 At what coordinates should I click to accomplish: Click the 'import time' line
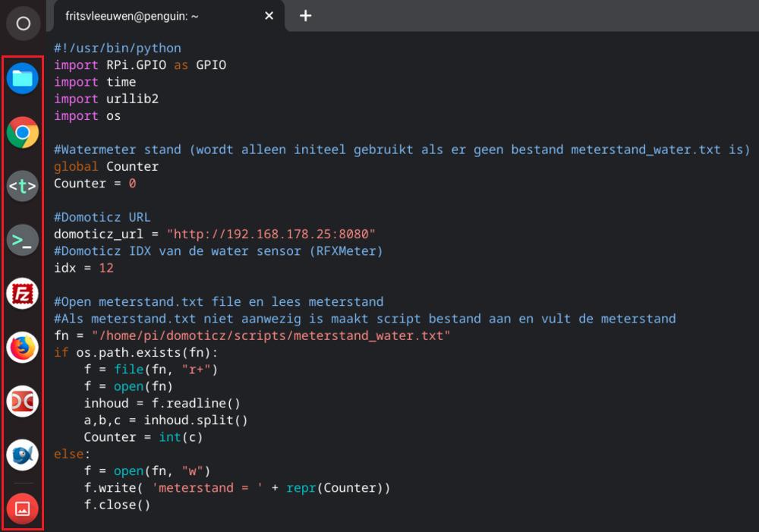95,82
